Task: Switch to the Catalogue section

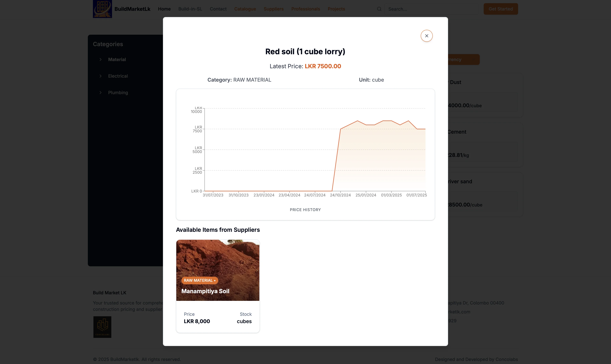Action: (245, 9)
